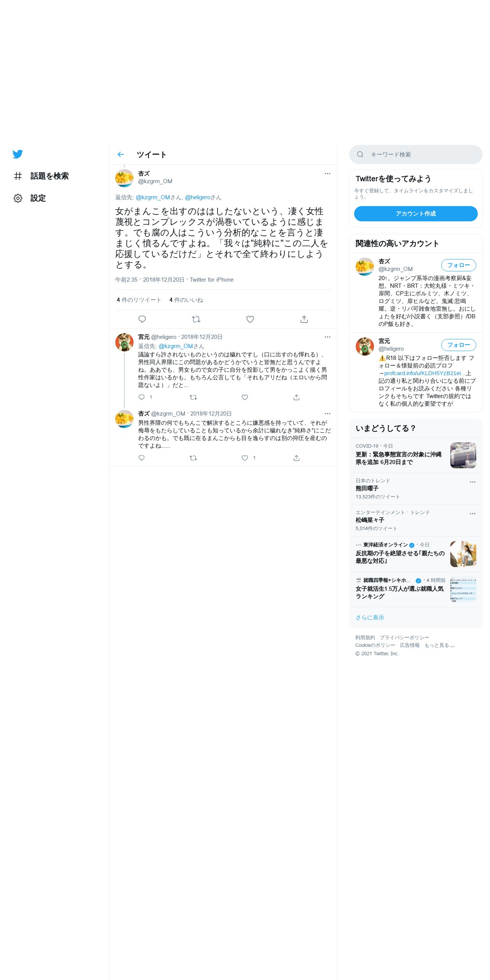Image resolution: width=490 pixels, height=980 pixels.
Task: Open さらに表示 link under trends
Action: [x=370, y=617]
